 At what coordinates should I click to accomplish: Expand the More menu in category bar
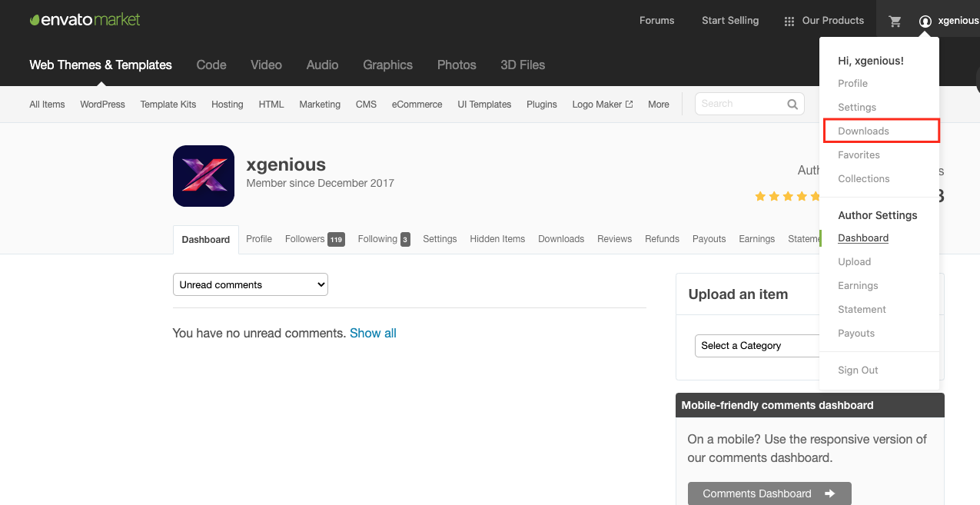(658, 105)
